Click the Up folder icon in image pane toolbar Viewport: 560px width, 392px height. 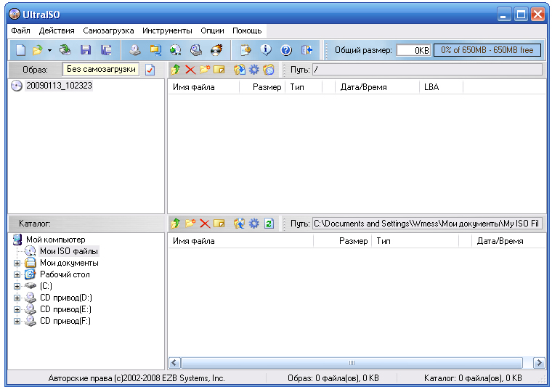175,69
